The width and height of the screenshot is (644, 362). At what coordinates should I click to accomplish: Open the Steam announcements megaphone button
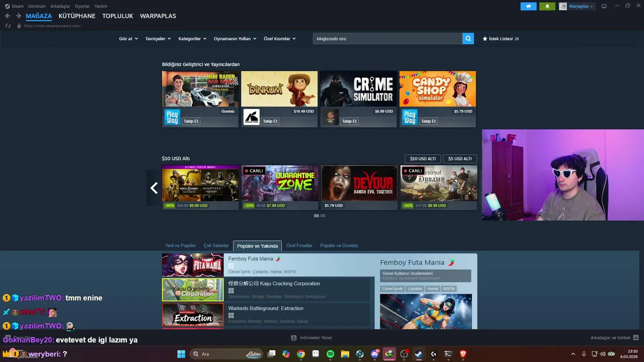pos(528,7)
